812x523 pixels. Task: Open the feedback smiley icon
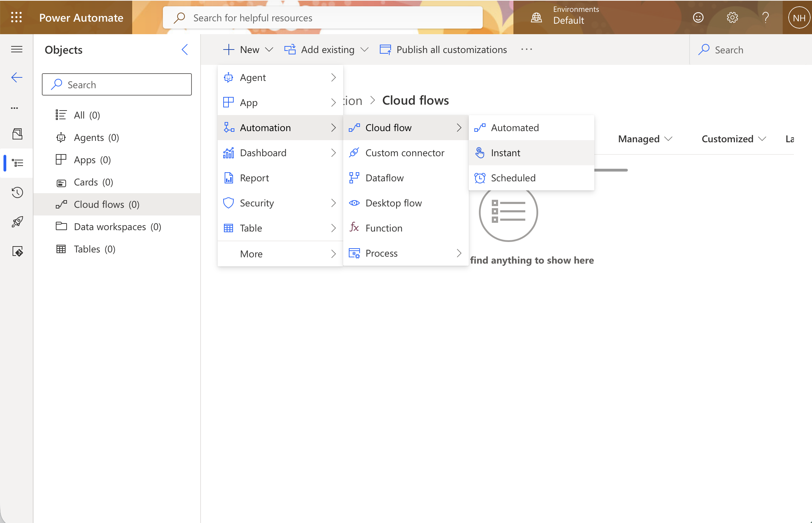point(698,17)
